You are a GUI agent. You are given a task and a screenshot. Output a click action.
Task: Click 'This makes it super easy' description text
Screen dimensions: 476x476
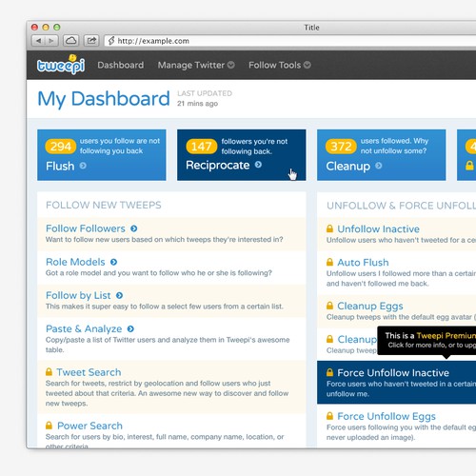click(165, 307)
